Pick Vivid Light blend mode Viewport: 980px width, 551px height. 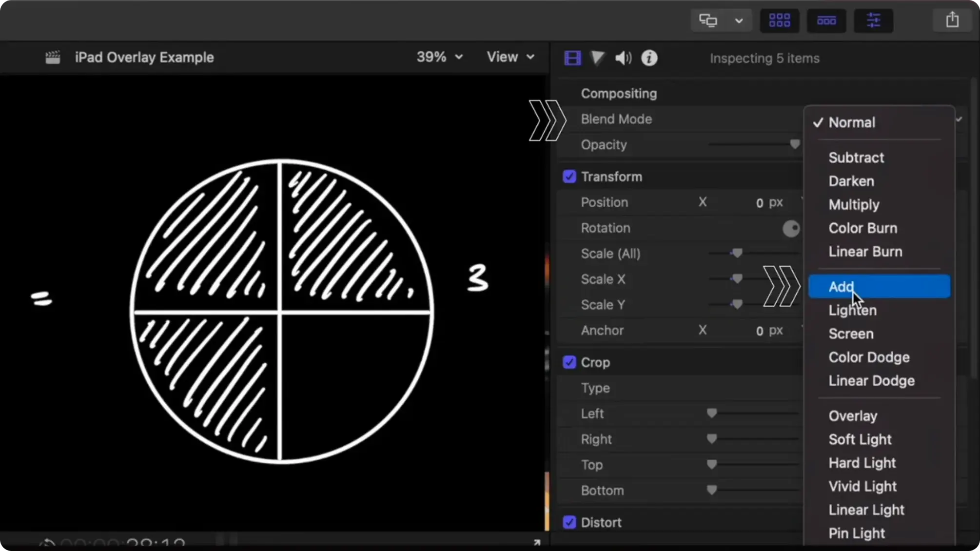[879, 486]
